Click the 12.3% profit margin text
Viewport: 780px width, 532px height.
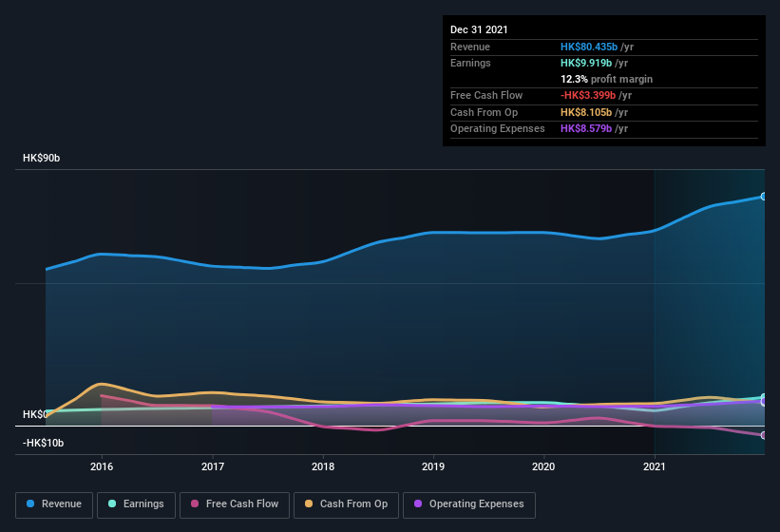pos(606,79)
